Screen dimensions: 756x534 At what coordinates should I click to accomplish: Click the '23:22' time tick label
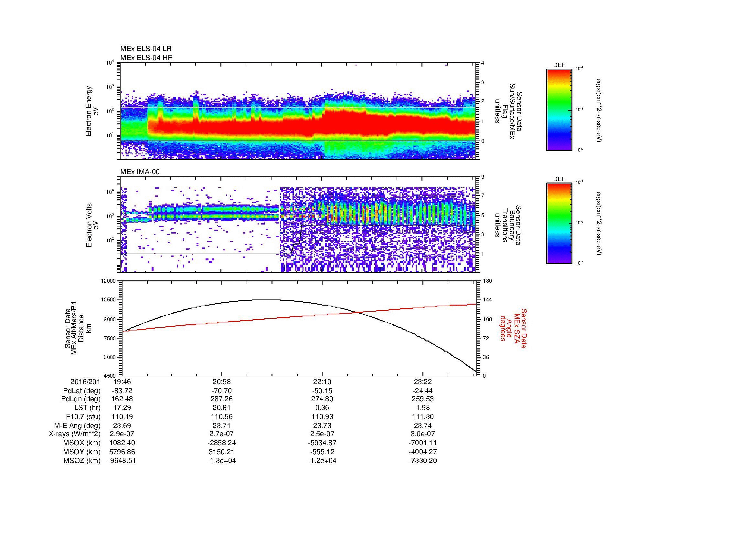[x=422, y=382]
